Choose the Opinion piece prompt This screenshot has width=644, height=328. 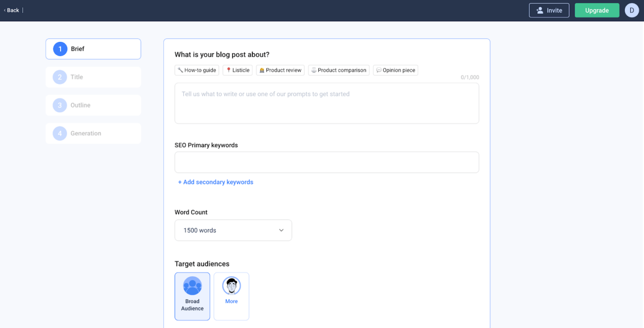pyautogui.click(x=396, y=70)
